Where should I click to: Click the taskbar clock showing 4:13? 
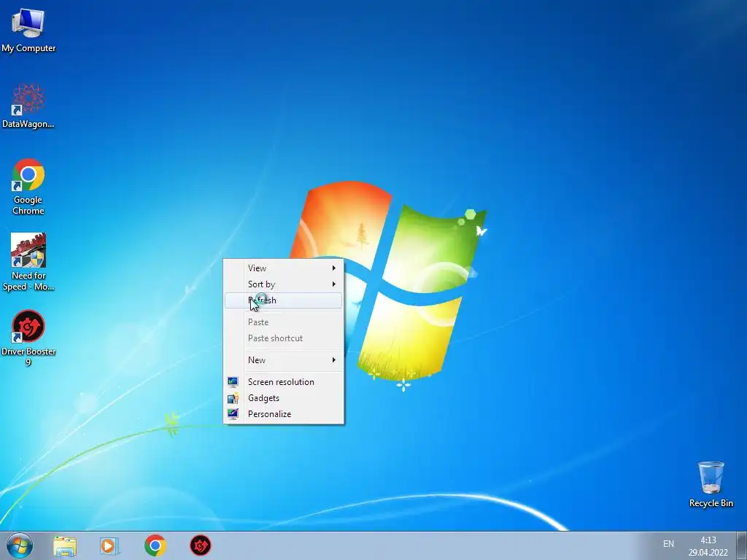(708, 546)
